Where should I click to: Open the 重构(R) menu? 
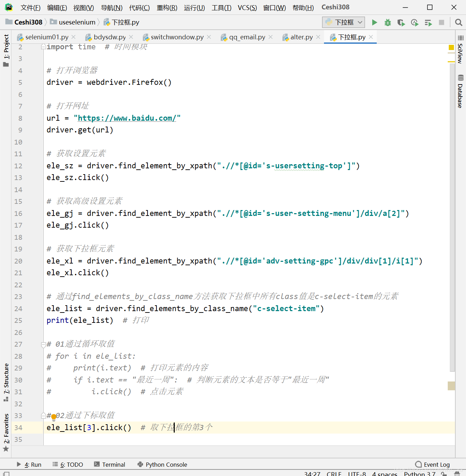167,8
